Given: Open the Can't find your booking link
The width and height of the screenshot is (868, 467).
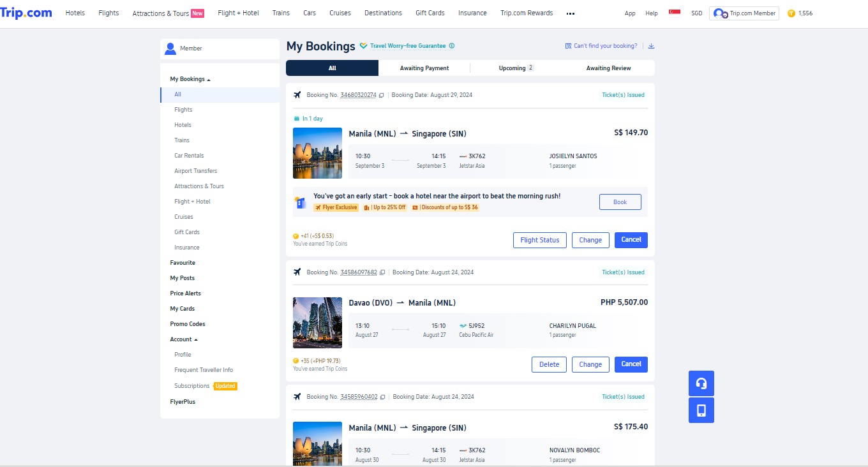Looking at the screenshot, I should click(x=601, y=46).
